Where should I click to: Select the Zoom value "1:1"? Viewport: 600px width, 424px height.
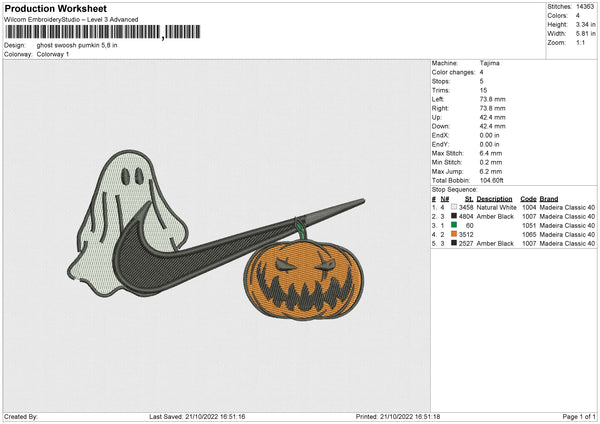pos(580,42)
